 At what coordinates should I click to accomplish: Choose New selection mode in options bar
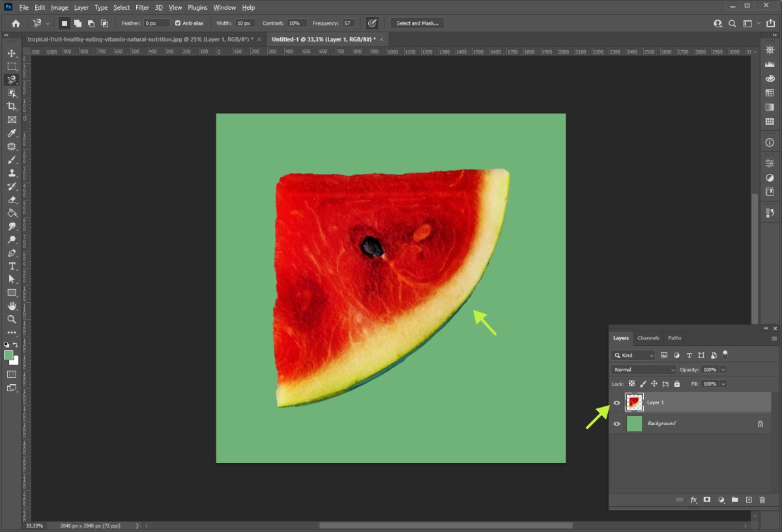click(x=65, y=23)
